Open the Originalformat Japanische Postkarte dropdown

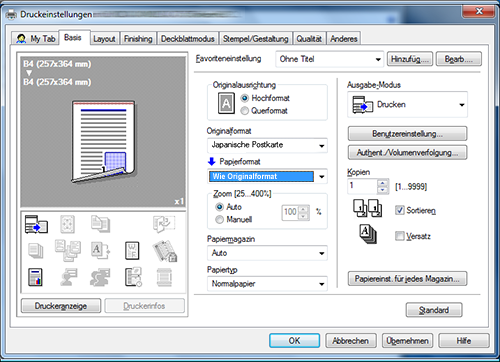(267, 145)
